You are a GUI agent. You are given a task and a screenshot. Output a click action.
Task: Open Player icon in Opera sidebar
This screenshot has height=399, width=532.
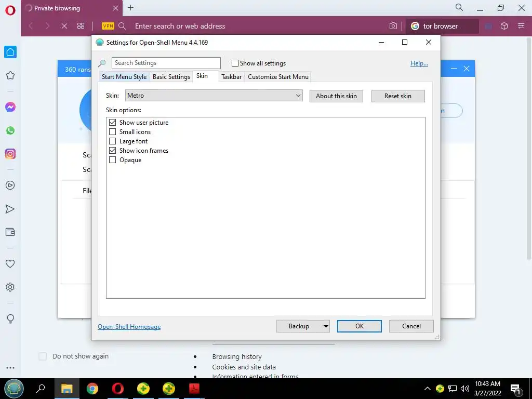[x=10, y=185]
